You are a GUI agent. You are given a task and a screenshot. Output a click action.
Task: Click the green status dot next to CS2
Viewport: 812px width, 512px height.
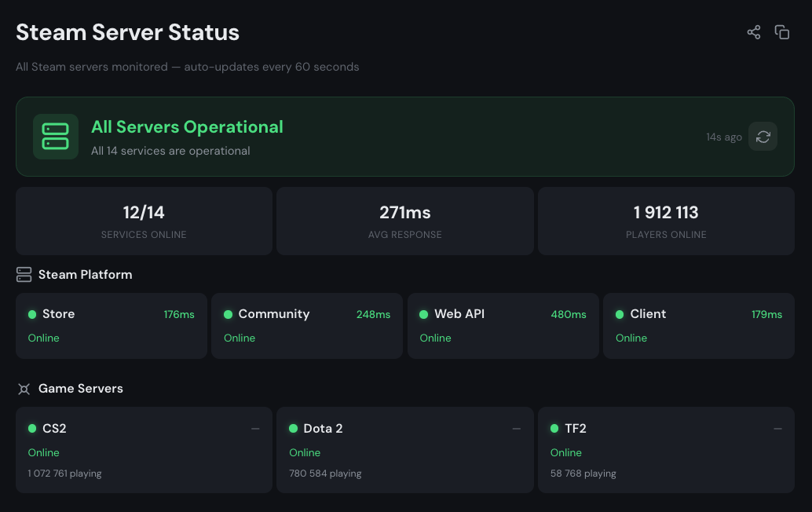(32, 428)
